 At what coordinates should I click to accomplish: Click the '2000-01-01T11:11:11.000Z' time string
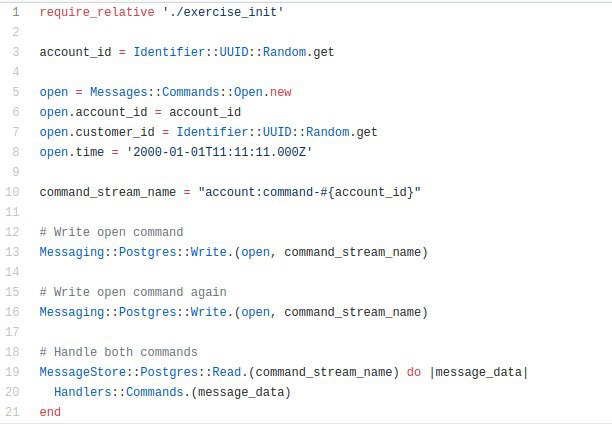(219, 152)
